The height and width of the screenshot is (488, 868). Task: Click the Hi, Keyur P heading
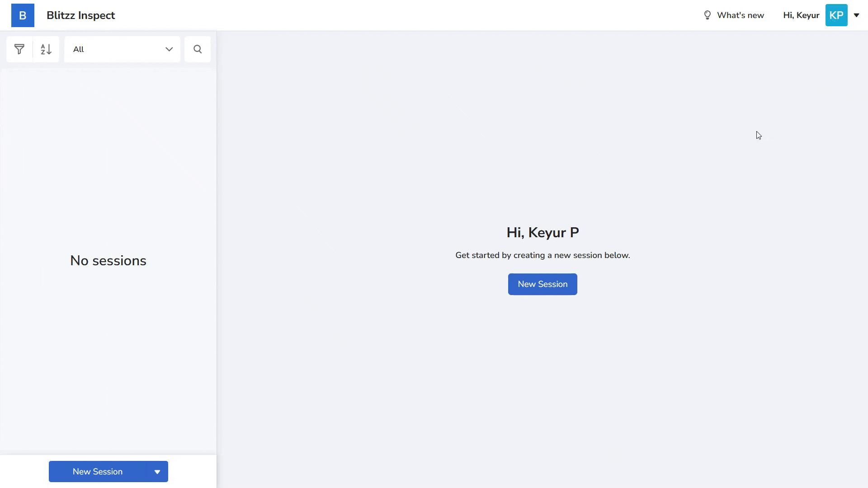pos(542,233)
